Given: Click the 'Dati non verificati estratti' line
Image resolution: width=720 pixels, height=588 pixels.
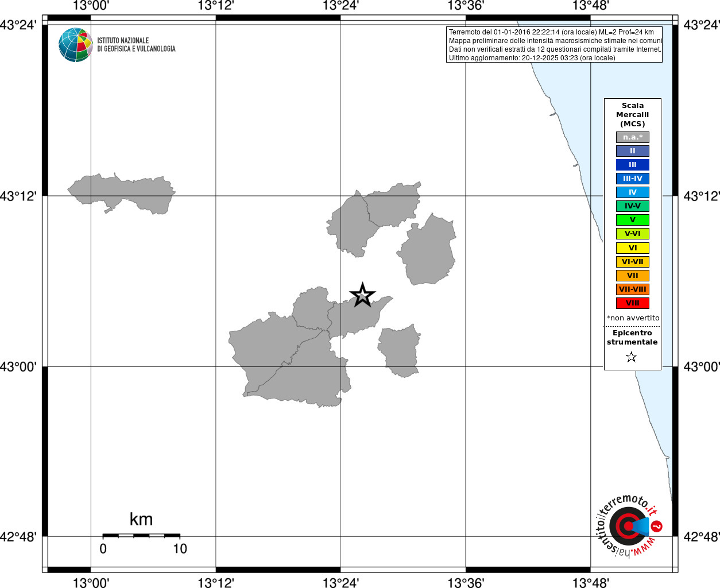Looking at the screenshot, I should (555, 49).
